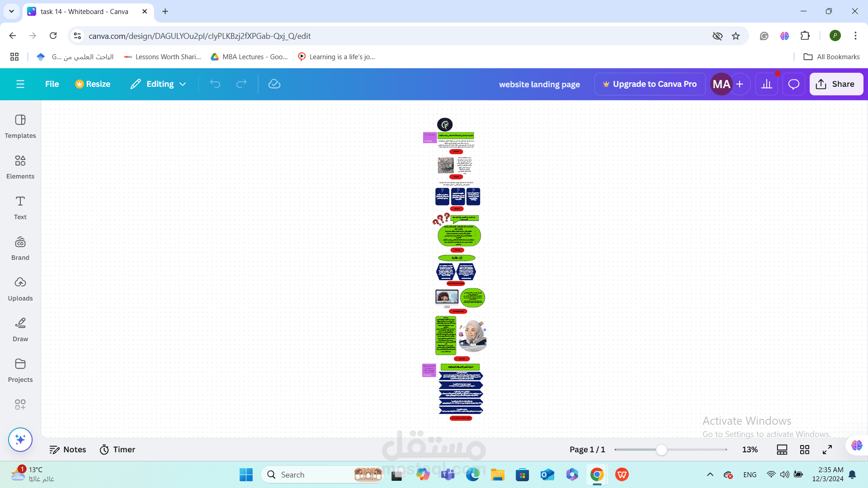868x488 pixels.
Task: Start the Timer tool
Action: [118, 450]
